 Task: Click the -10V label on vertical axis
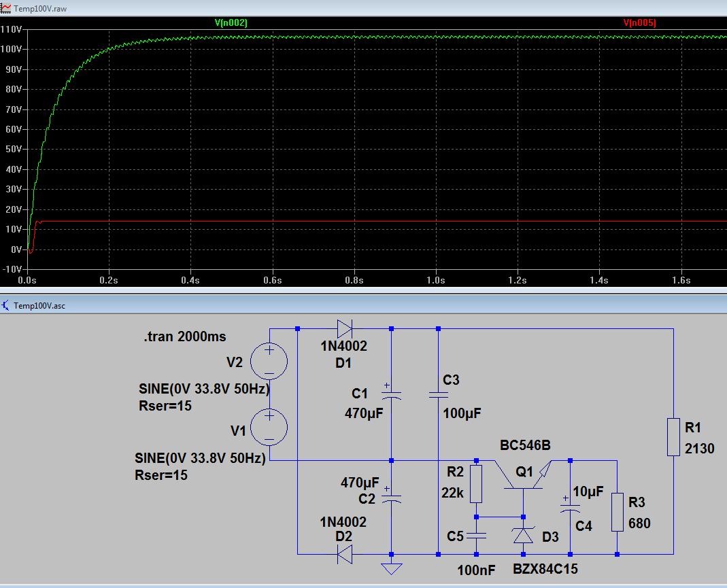pos(12,269)
